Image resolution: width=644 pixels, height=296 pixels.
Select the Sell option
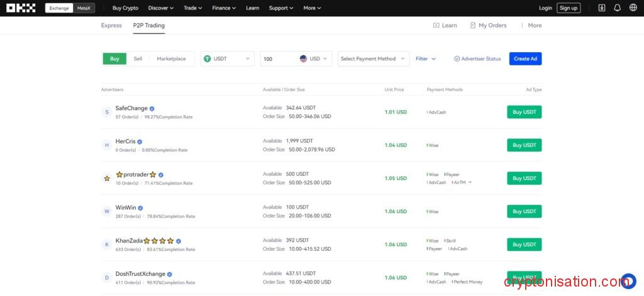138,58
